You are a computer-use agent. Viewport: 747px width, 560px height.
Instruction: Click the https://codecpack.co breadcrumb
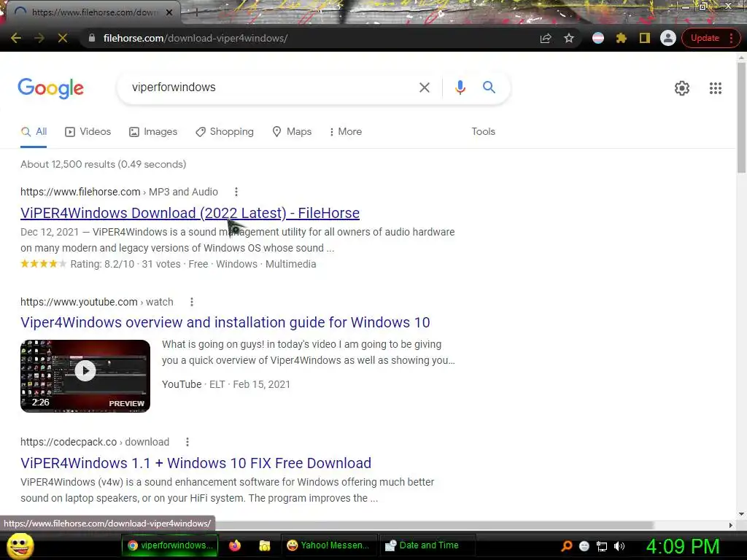tap(69, 442)
